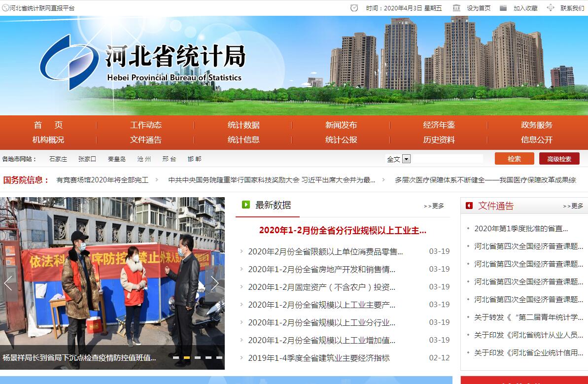
Task: Open the 石家庄 city site link
Action: (58, 159)
